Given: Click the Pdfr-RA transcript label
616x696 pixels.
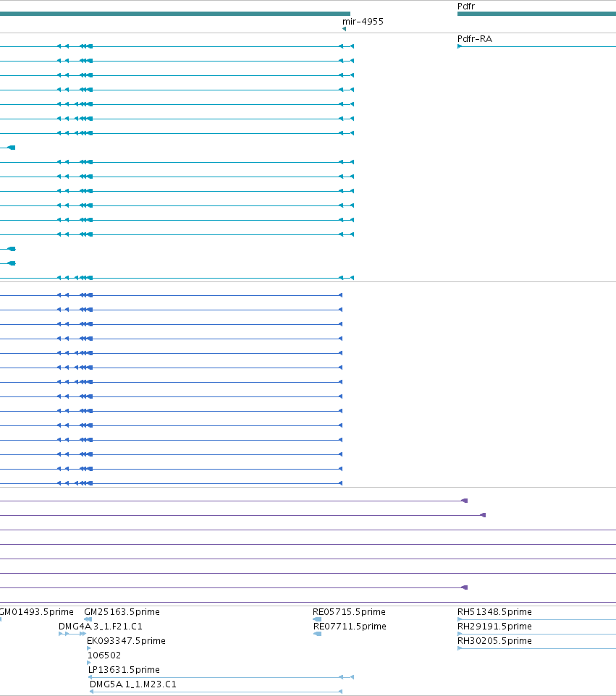Looking at the screenshot, I should pyautogui.click(x=475, y=39).
